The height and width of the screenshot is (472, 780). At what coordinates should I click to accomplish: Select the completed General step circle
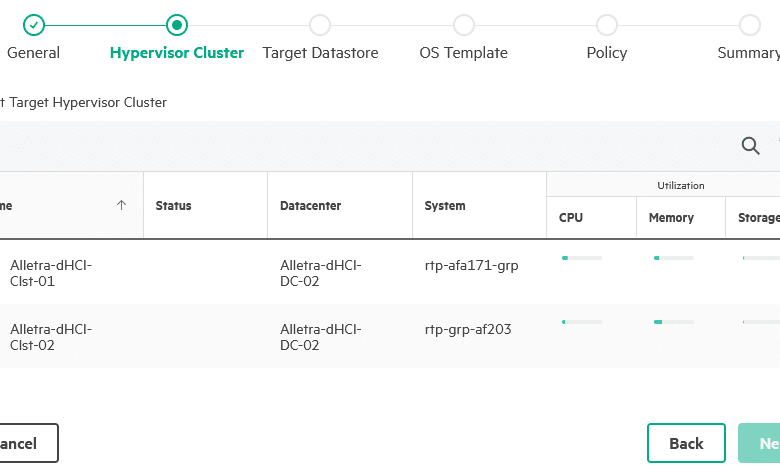34,25
